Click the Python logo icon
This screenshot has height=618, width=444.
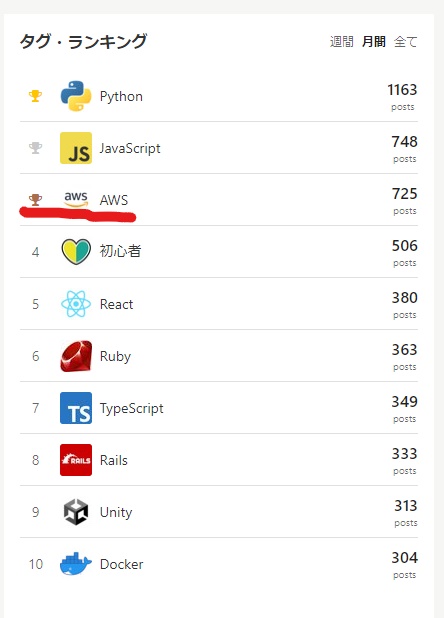point(76,96)
